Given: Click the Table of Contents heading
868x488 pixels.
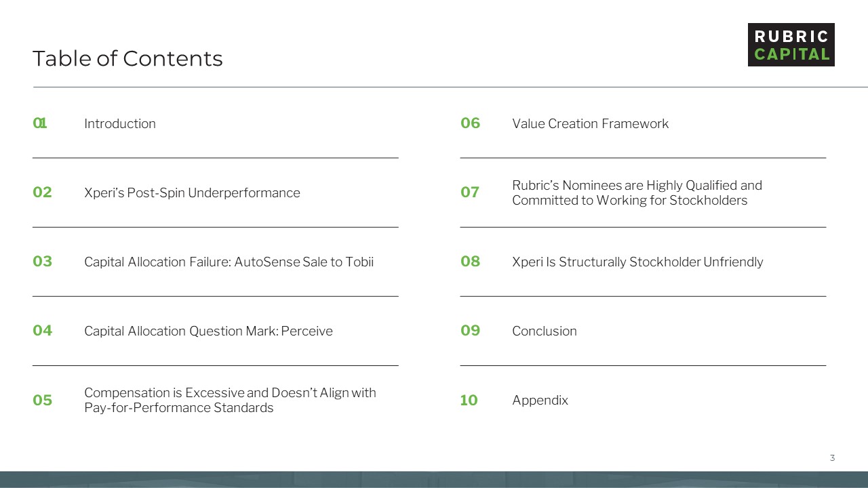Looking at the screenshot, I should pos(127,59).
